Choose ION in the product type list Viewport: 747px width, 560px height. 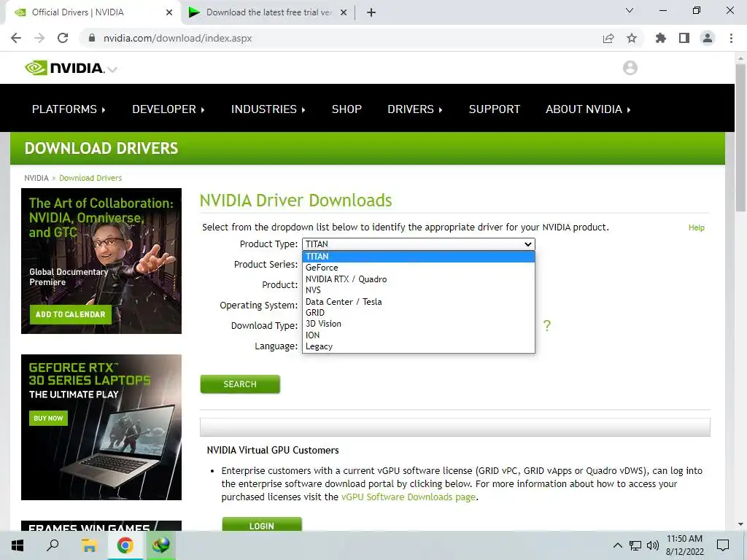(419, 335)
